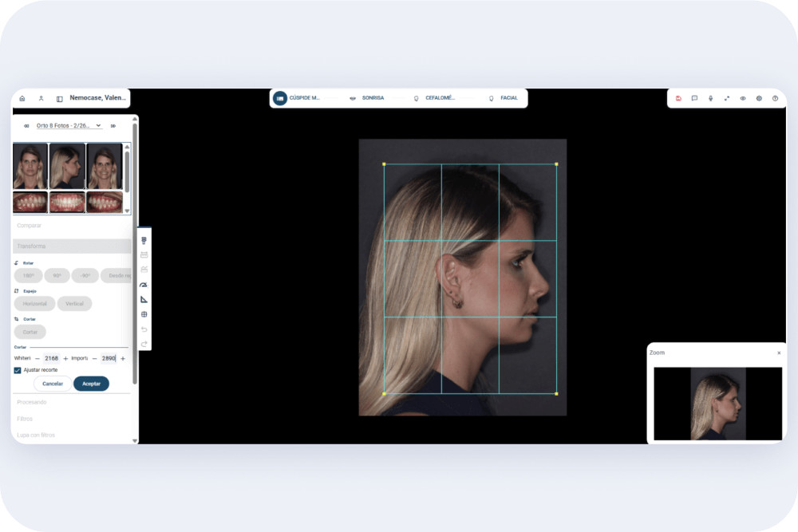Image resolution: width=798 pixels, height=532 pixels.
Task: Open the Orto 8 Fotos dropdown
Action: (x=69, y=126)
